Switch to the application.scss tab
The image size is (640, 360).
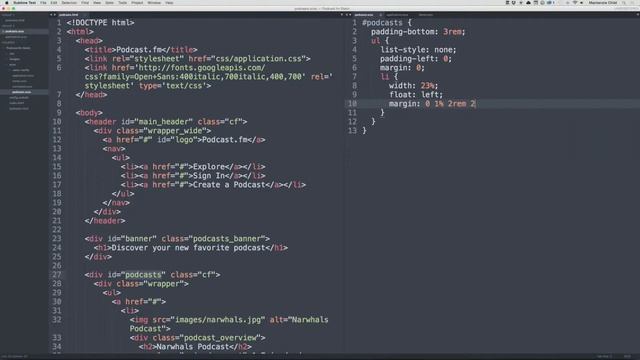pyautogui.click(x=397, y=15)
